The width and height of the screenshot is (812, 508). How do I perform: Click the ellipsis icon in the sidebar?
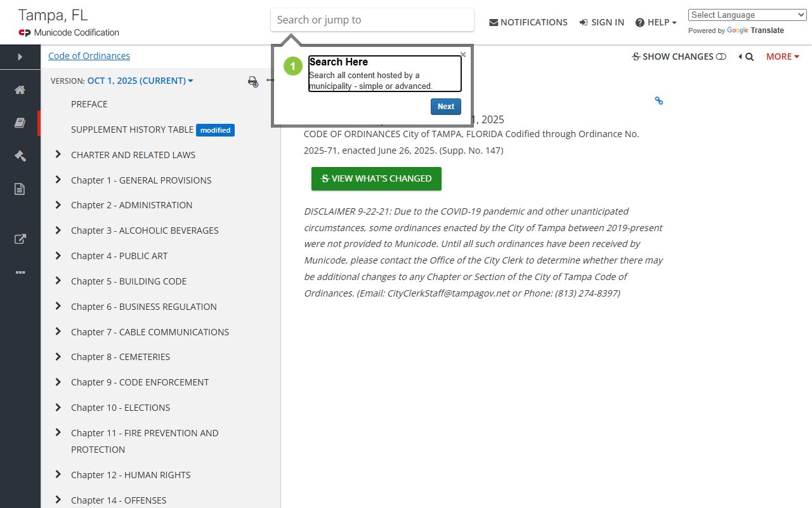[x=20, y=272]
